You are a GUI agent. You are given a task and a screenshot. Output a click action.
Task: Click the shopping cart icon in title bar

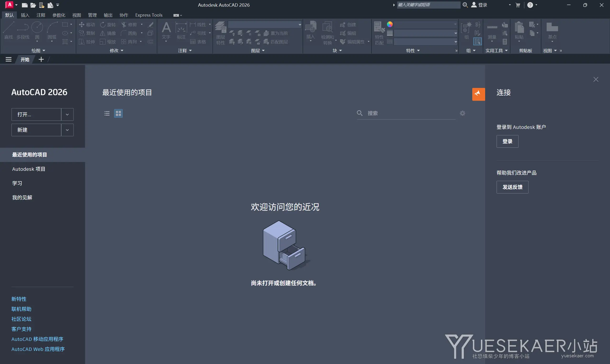pyautogui.click(x=518, y=5)
